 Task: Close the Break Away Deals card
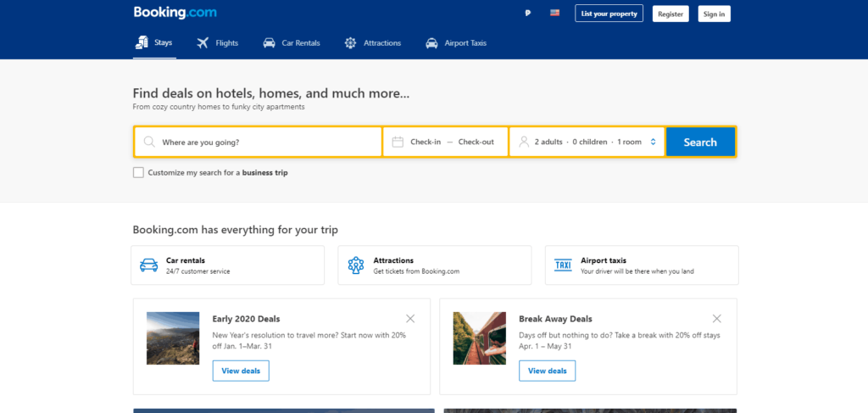pos(717,318)
